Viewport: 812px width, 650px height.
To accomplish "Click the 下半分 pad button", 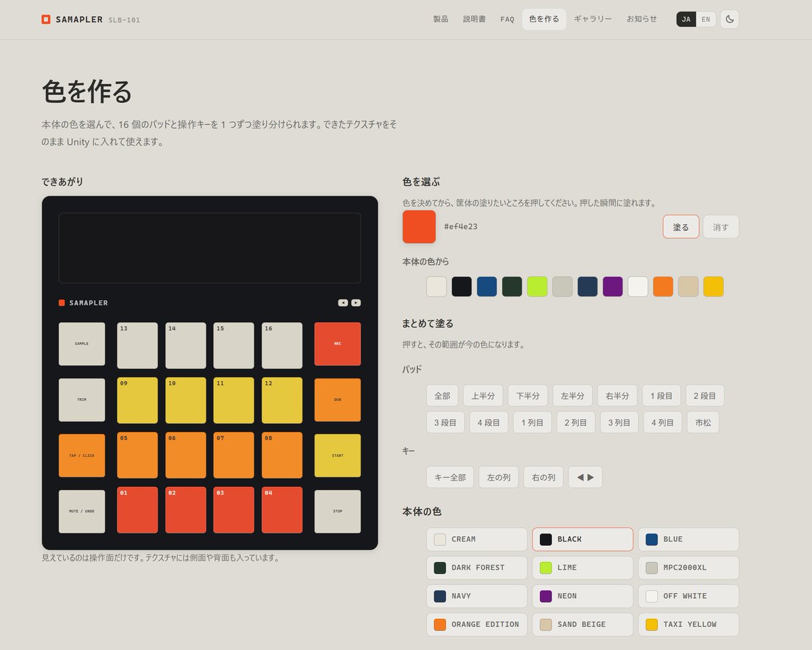I will tap(528, 395).
